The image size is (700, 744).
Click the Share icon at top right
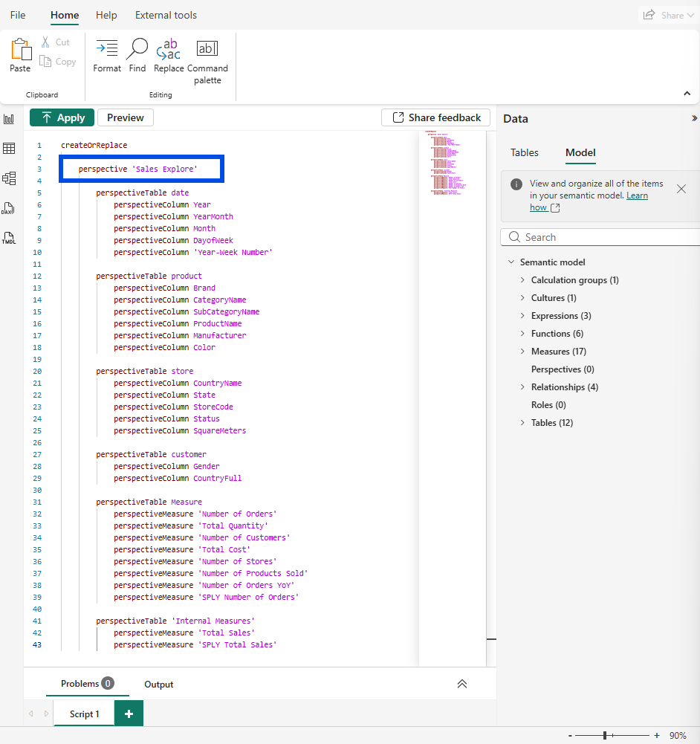point(649,15)
